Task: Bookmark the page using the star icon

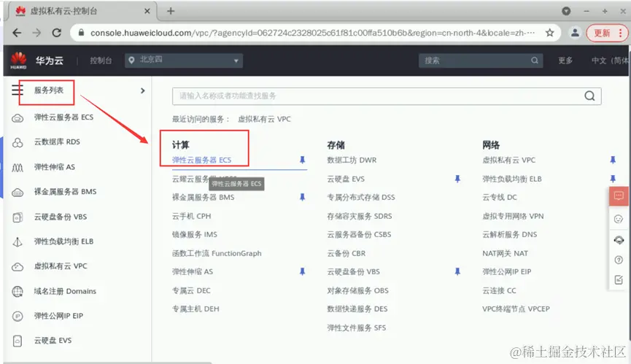Action: pyautogui.click(x=550, y=33)
